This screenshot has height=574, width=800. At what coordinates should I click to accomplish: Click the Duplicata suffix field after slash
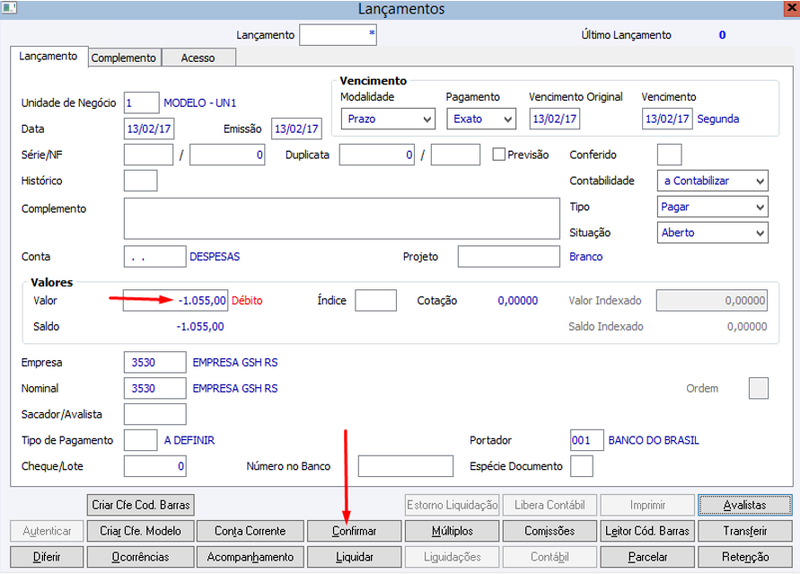coord(456,155)
